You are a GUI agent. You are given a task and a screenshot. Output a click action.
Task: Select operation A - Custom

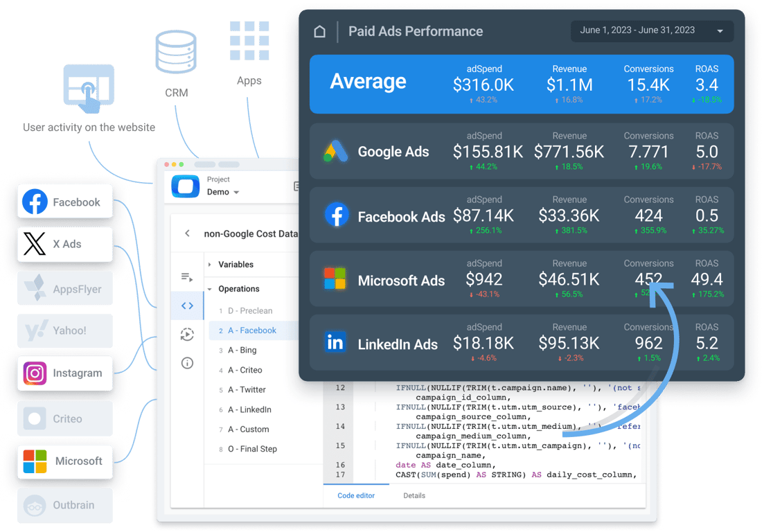click(249, 429)
